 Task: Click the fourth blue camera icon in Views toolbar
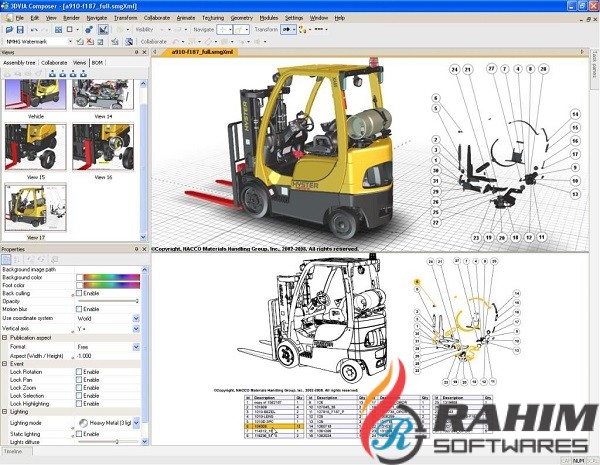[x=83, y=73]
